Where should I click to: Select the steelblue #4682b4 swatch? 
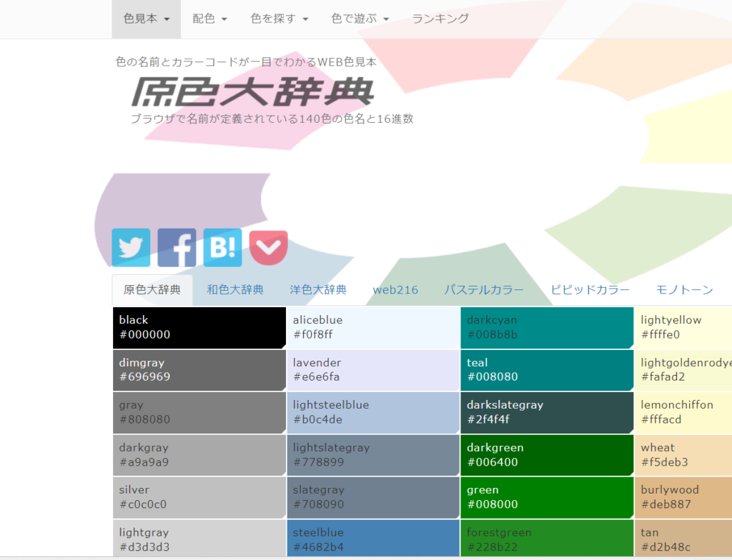coord(372,539)
